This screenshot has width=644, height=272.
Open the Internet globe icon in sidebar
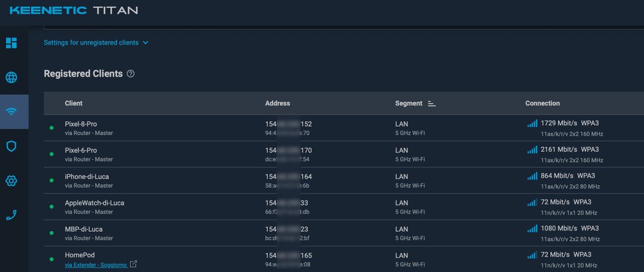point(11,78)
